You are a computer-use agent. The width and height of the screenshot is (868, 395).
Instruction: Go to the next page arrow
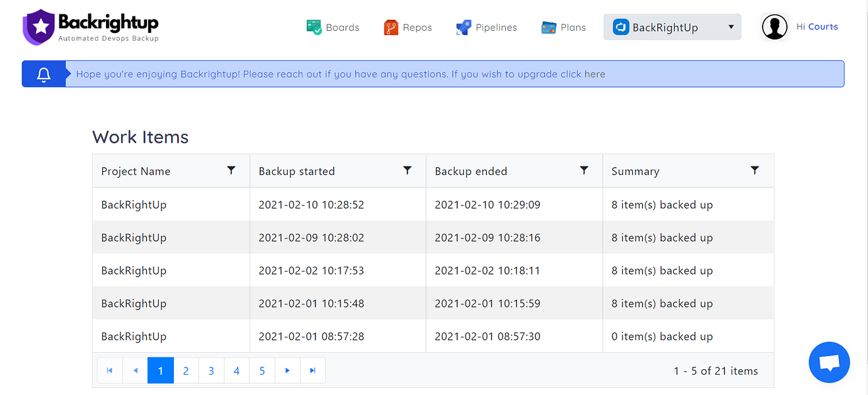(x=288, y=371)
